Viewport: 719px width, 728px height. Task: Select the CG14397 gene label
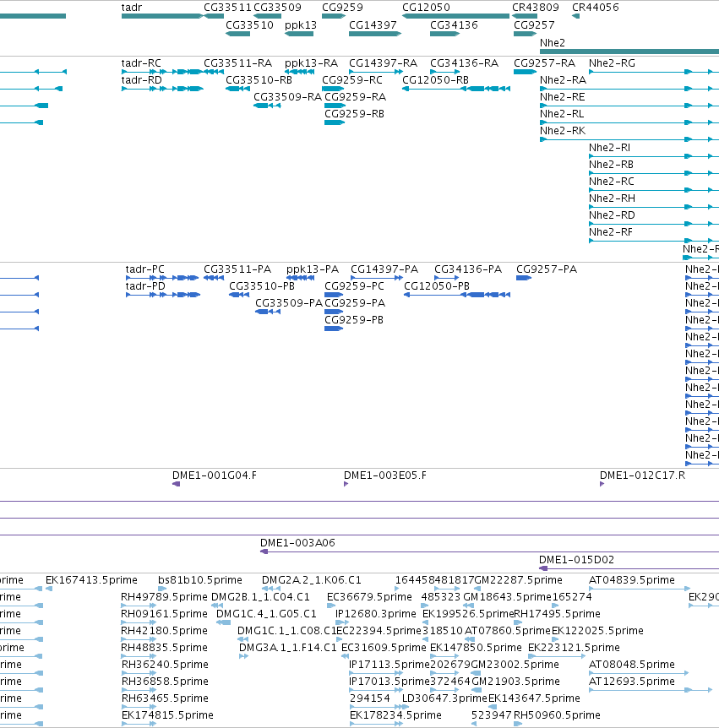pyautogui.click(x=373, y=25)
